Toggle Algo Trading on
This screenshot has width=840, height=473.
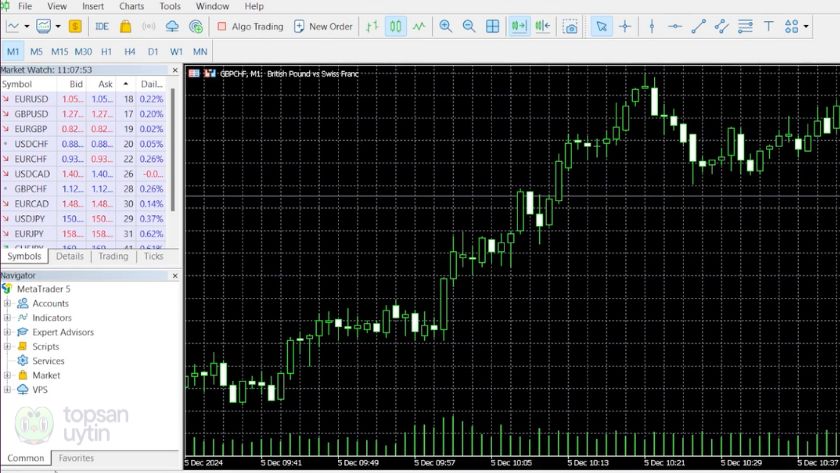click(250, 26)
